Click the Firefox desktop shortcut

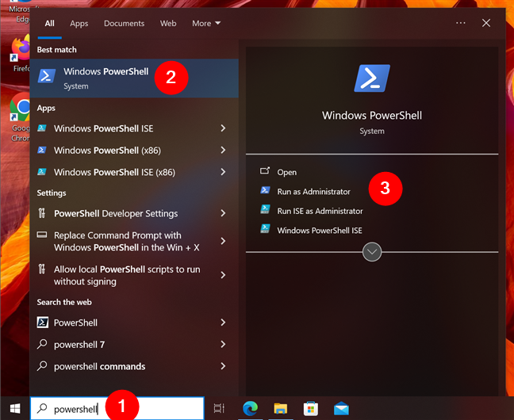point(20,54)
